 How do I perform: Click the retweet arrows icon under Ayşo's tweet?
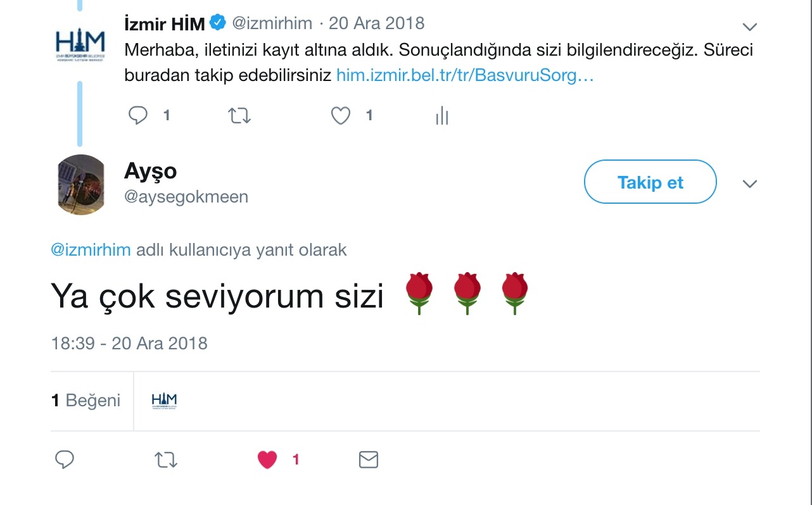pos(165,459)
